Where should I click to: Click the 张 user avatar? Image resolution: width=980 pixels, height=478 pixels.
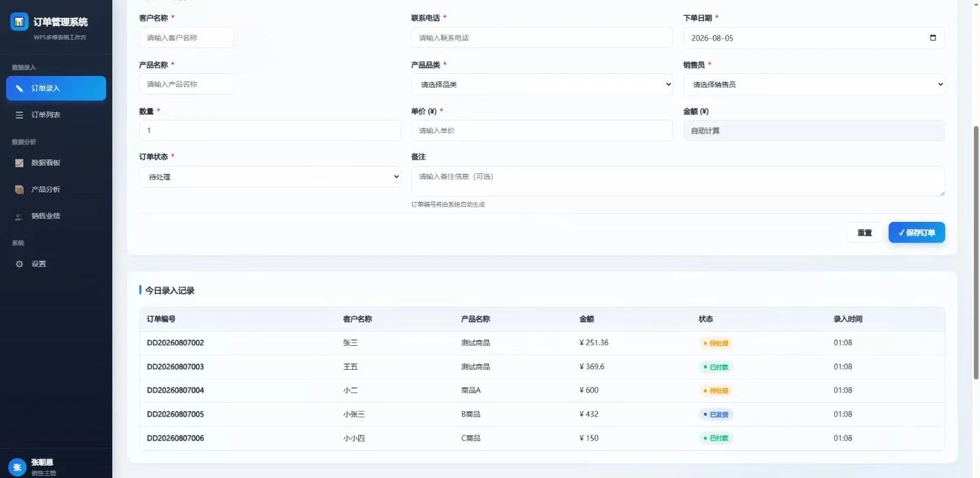[18, 467]
